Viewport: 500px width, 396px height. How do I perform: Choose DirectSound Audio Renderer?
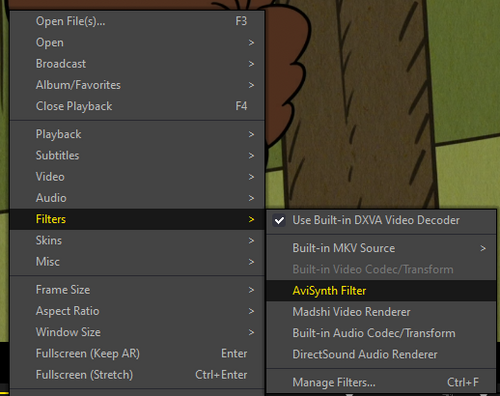pos(381,354)
